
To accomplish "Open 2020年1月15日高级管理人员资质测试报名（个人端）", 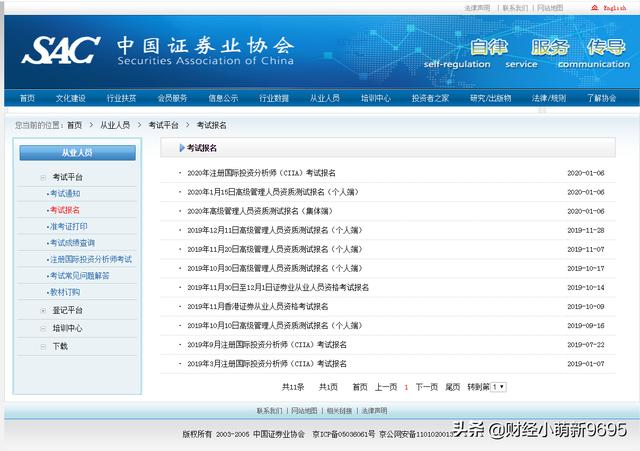I will pyautogui.click(x=273, y=192).
